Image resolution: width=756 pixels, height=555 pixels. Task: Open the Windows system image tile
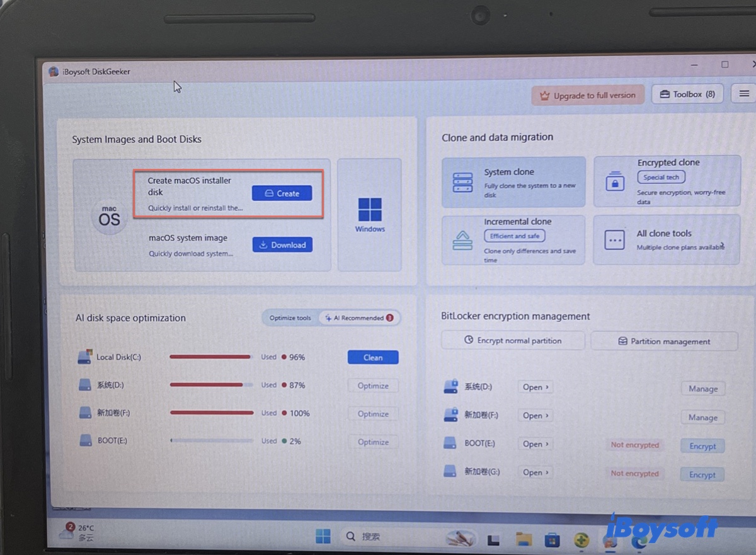pyautogui.click(x=369, y=215)
